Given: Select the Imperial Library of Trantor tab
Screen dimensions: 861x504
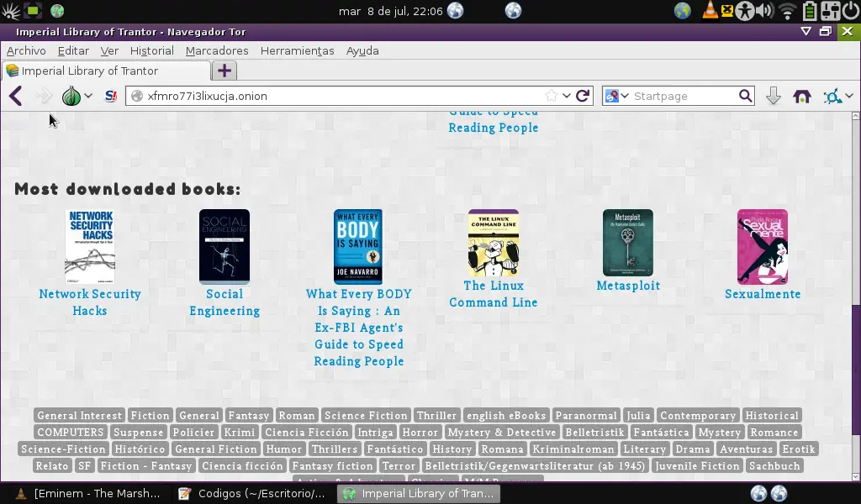Looking at the screenshot, I should pos(106,71).
